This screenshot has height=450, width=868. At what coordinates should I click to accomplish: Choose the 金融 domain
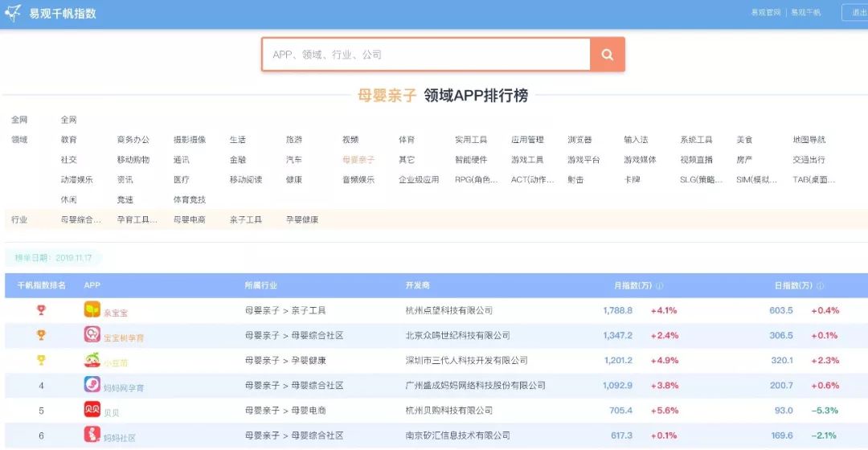pyautogui.click(x=237, y=159)
